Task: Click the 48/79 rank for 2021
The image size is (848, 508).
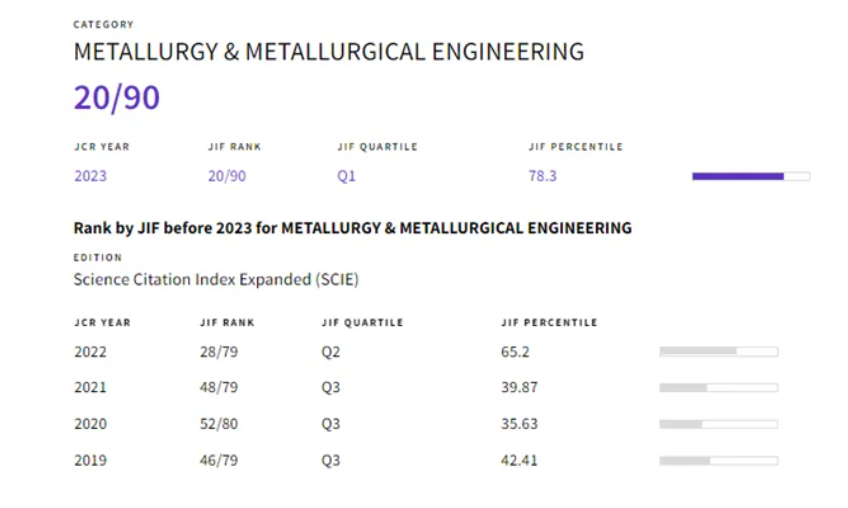Action: 218,388
